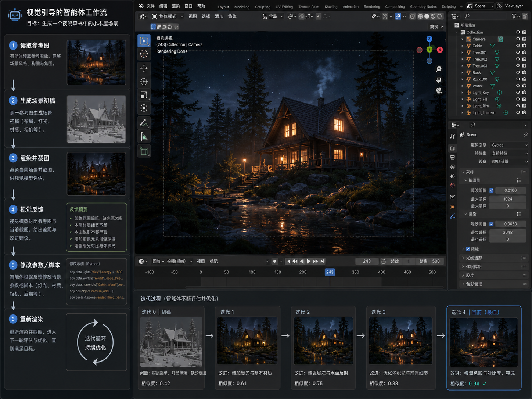532x399 pixels.
Task: Select the Select Box tool in the viewport toolbar
Action: click(x=144, y=40)
